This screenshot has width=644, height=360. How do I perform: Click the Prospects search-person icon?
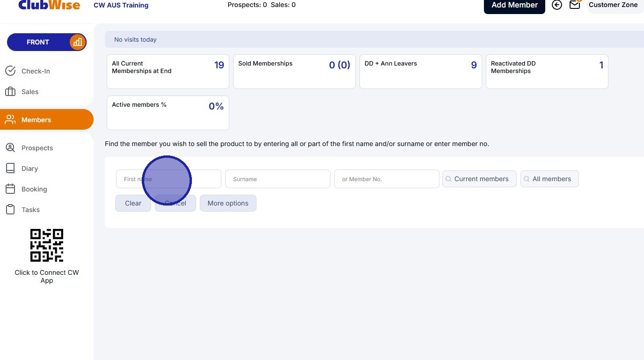coord(10,148)
